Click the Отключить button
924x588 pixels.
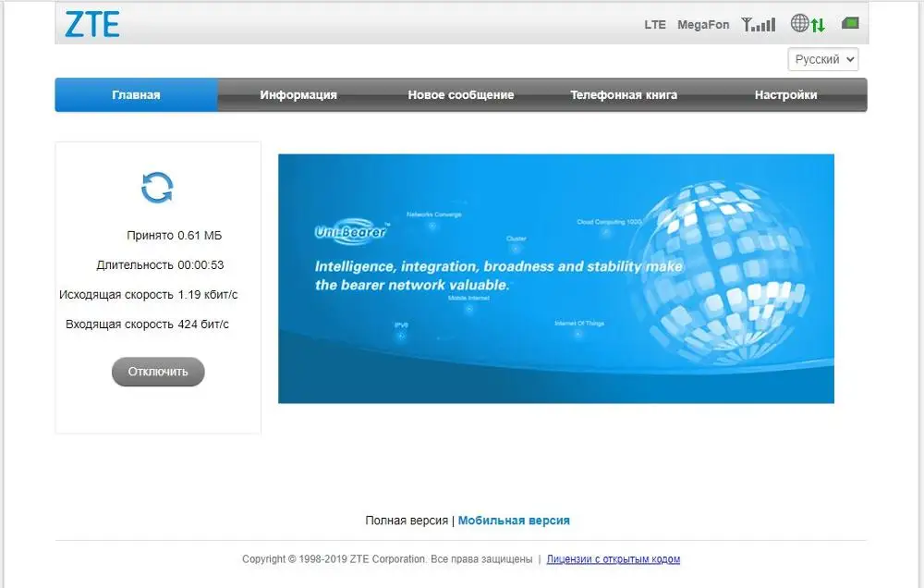(158, 372)
